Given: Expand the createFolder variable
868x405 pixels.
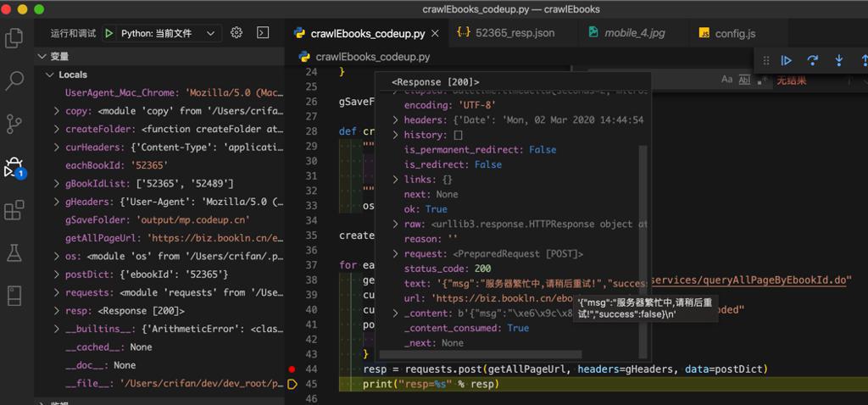Looking at the screenshot, I should [57, 130].
